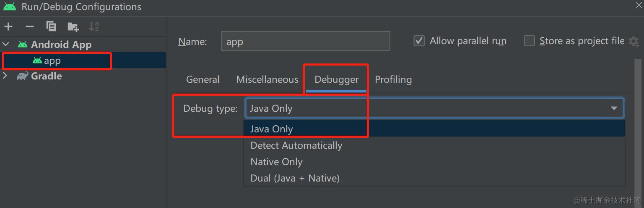Select Native Only from the list
The image size is (644, 208).
[x=276, y=162]
